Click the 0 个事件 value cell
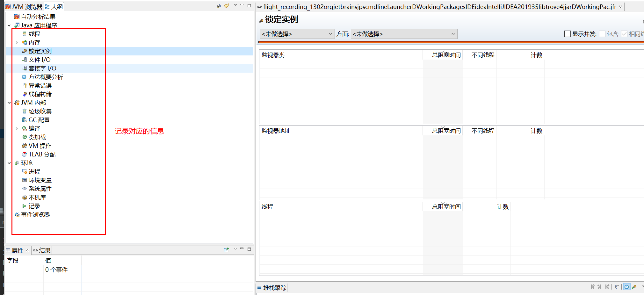 (62, 270)
